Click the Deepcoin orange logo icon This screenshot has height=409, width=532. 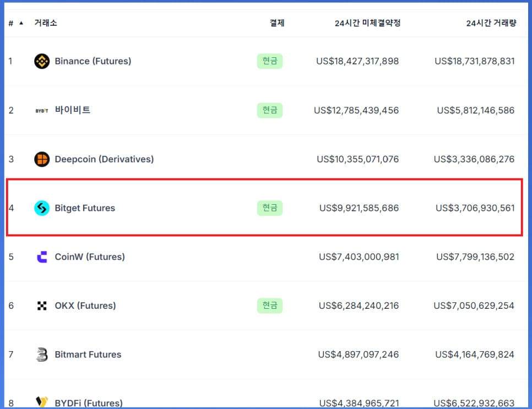[x=42, y=160]
